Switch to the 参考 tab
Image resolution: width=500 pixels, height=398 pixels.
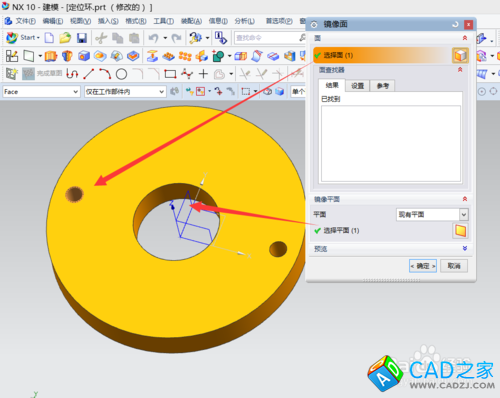point(382,86)
